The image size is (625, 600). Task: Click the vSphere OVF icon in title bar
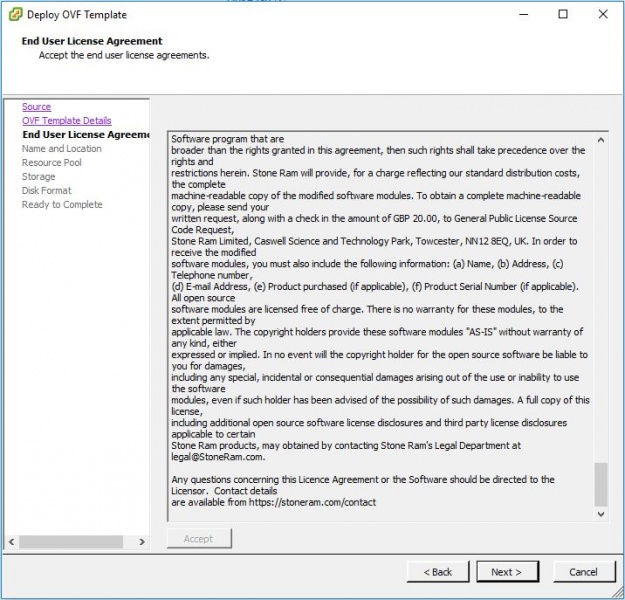[16, 14]
